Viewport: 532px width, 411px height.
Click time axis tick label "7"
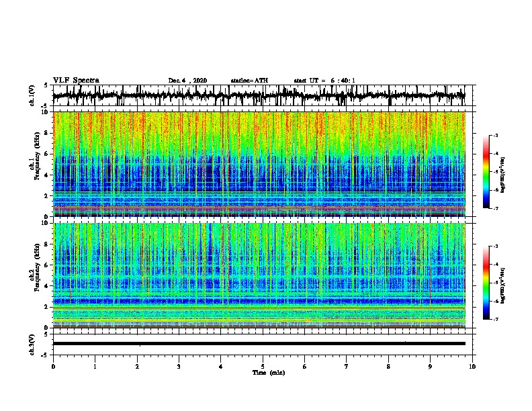tap(347, 367)
